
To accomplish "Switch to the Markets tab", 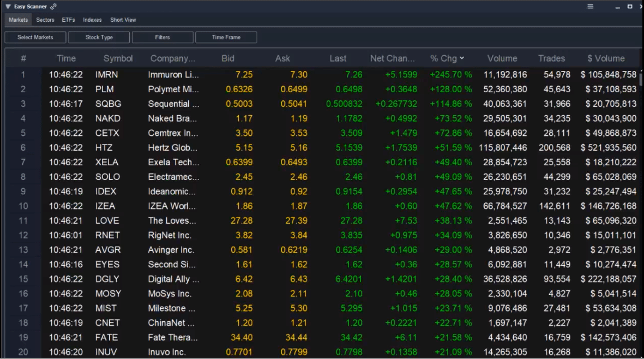I will (19, 20).
